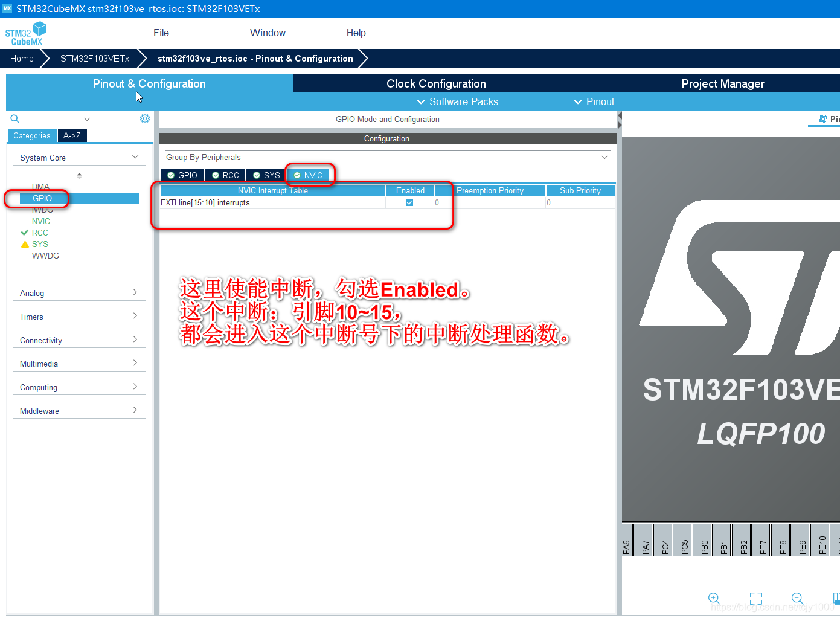The width and height of the screenshot is (840, 618).
Task: Click the search magnifier icon
Action: click(x=14, y=118)
